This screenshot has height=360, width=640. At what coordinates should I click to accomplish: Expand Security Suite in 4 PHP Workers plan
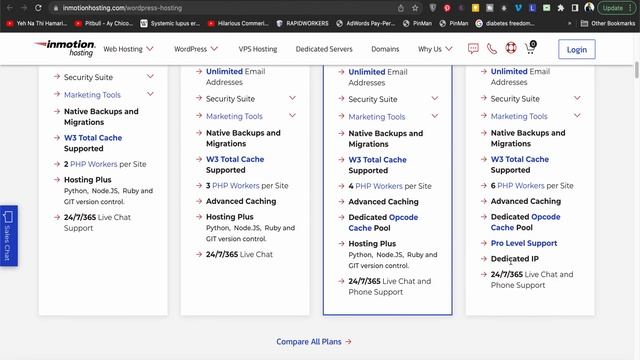435,98
